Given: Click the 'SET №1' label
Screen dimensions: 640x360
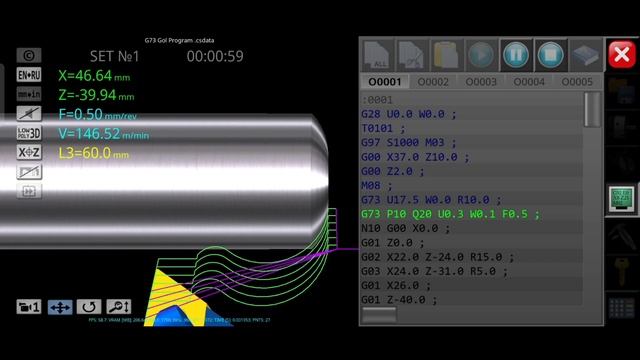Looking at the screenshot, I should coord(114,56).
